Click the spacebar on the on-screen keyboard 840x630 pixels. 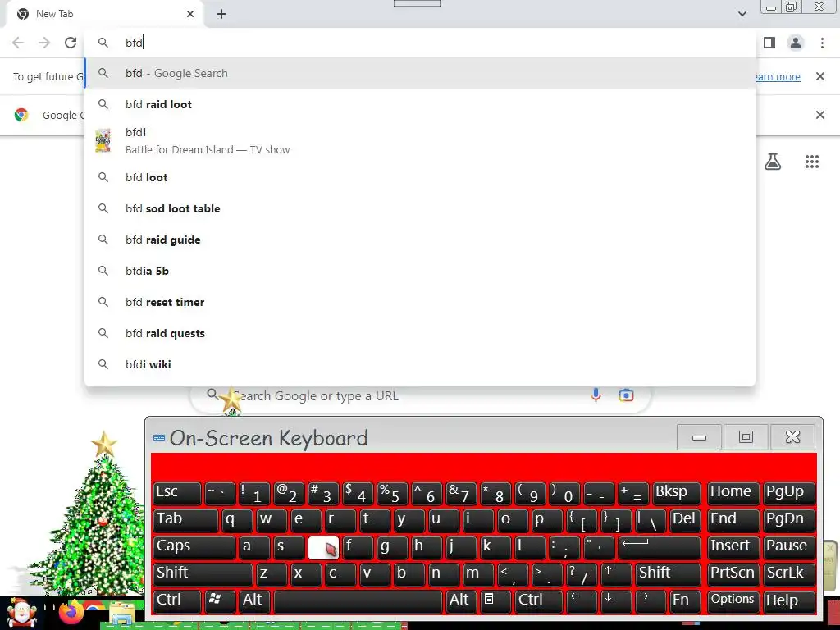tap(358, 600)
